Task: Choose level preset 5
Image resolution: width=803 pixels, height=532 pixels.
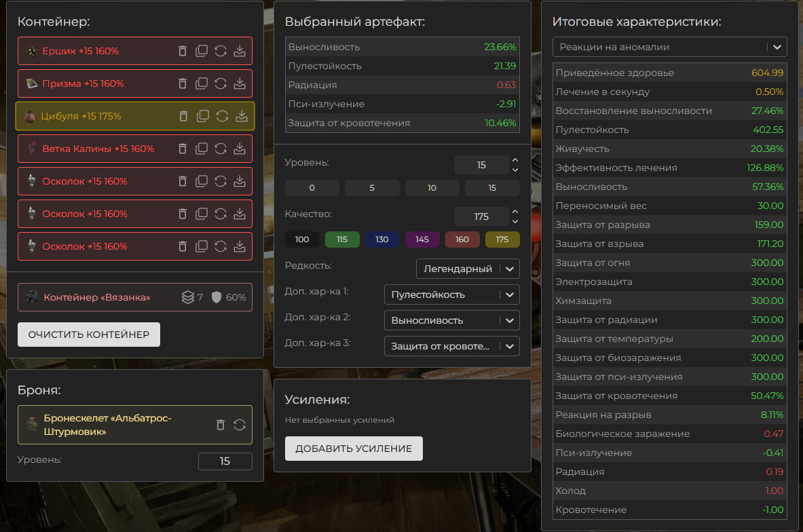Action: click(x=372, y=188)
